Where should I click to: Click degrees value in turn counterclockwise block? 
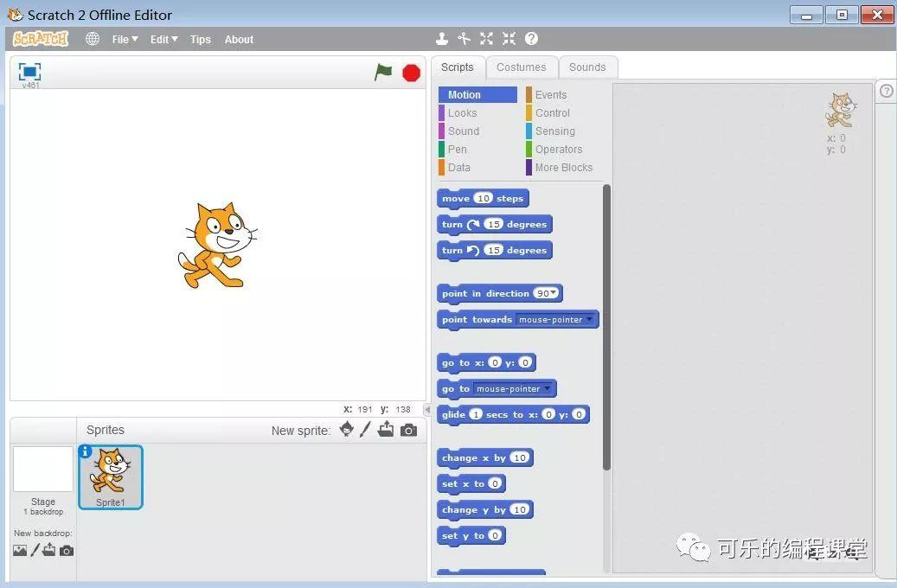pos(493,250)
